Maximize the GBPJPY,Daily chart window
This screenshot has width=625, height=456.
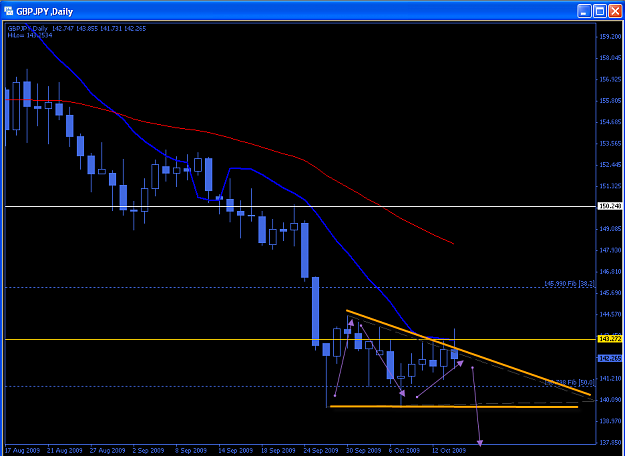[599, 11]
